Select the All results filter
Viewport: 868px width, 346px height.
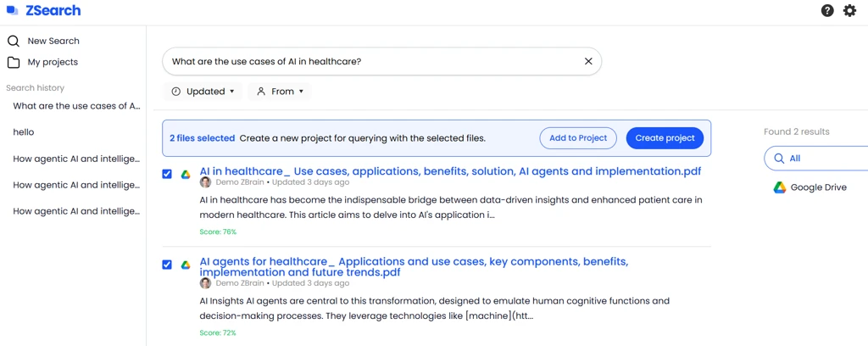pos(794,159)
